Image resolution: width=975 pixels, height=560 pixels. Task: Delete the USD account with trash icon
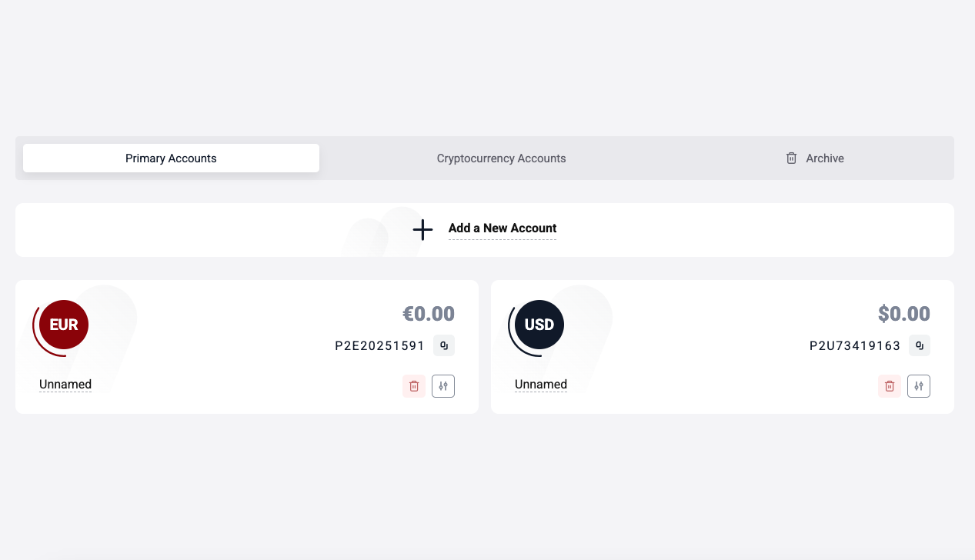[x=890, y=386]
